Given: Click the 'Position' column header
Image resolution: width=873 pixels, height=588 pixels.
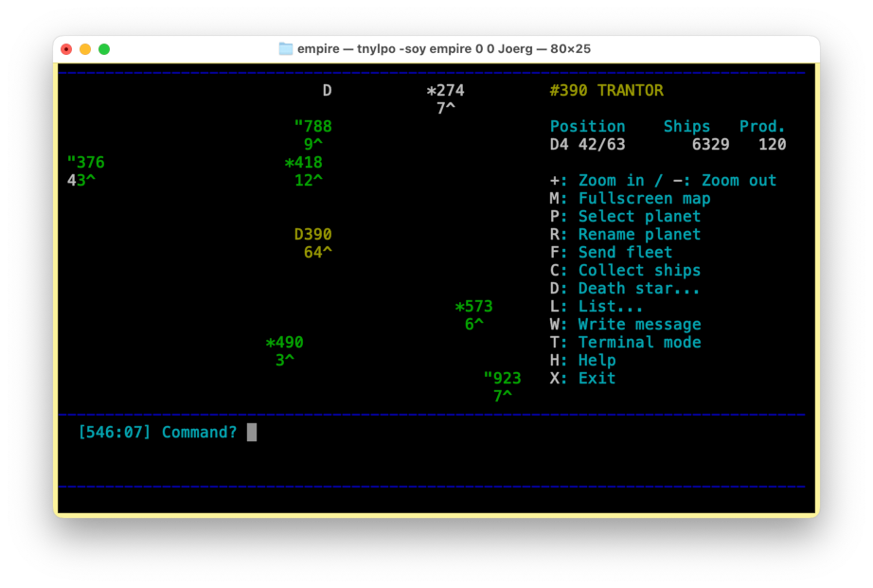Looking at the screenshot, I should pos(587,126).
